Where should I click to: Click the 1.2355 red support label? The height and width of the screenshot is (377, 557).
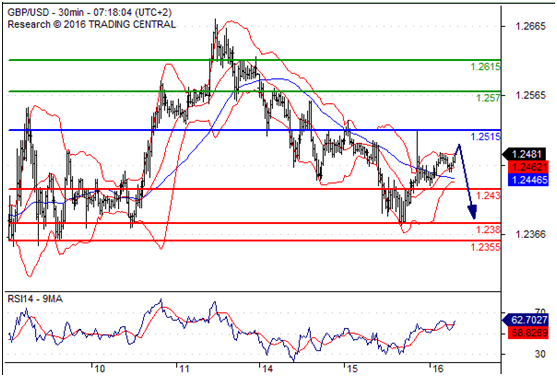click(485, 247)
